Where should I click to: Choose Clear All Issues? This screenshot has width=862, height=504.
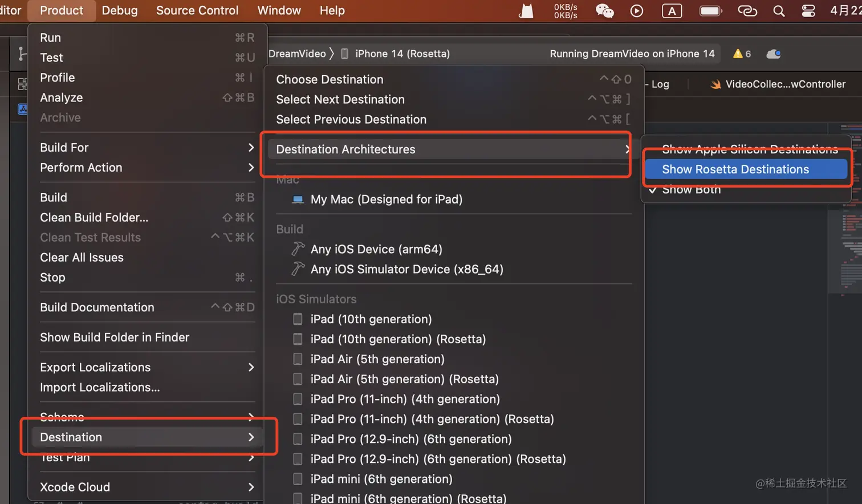[147, 257]
